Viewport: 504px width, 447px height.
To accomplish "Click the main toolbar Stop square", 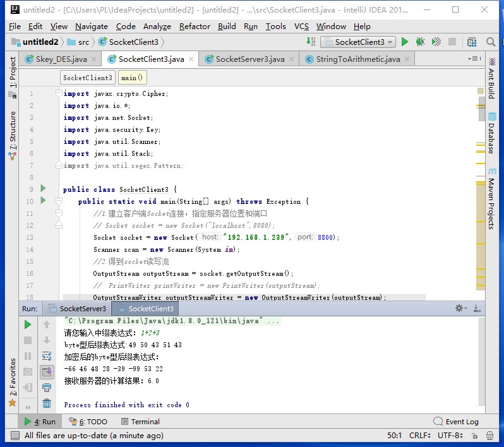I will click(452, 42).
